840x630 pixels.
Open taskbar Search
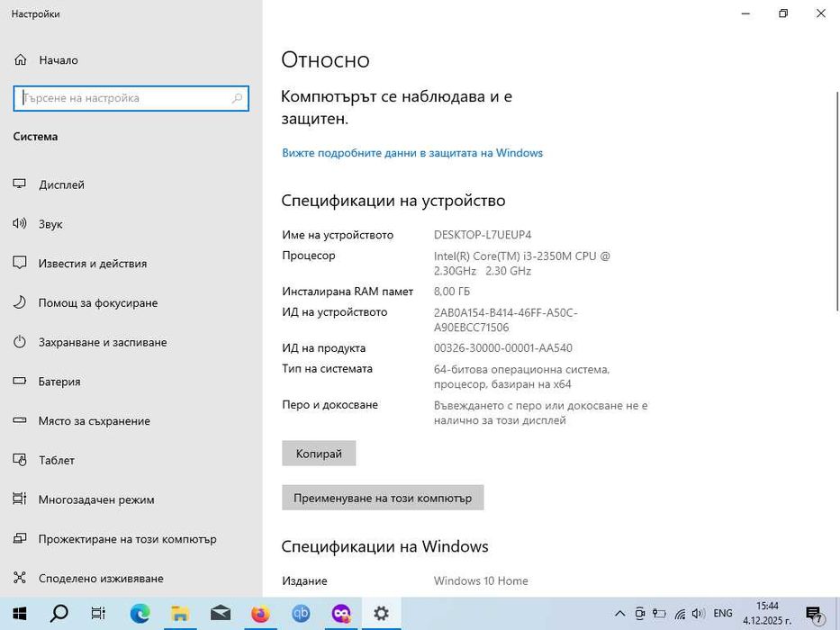59,614
